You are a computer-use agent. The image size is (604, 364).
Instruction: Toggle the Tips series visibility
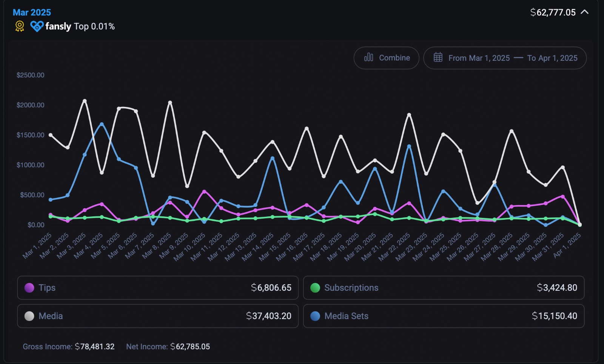coord(158,287)
